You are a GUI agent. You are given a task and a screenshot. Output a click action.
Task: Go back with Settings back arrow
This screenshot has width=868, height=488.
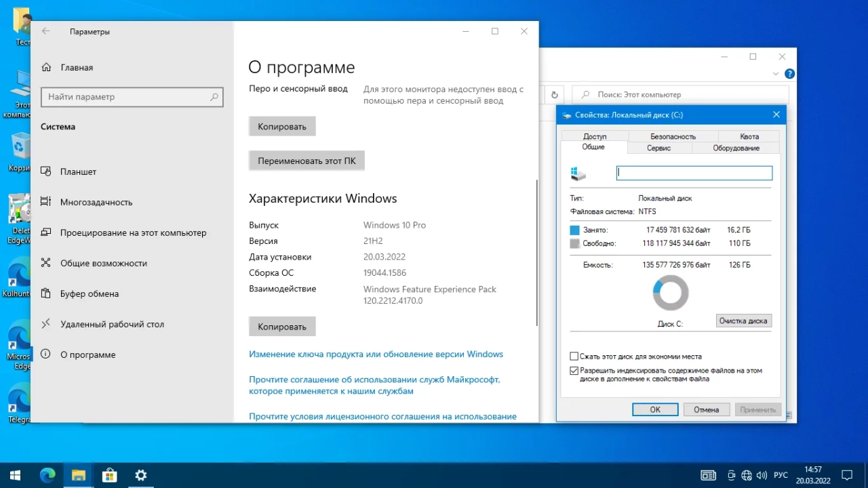coord(45,31)
